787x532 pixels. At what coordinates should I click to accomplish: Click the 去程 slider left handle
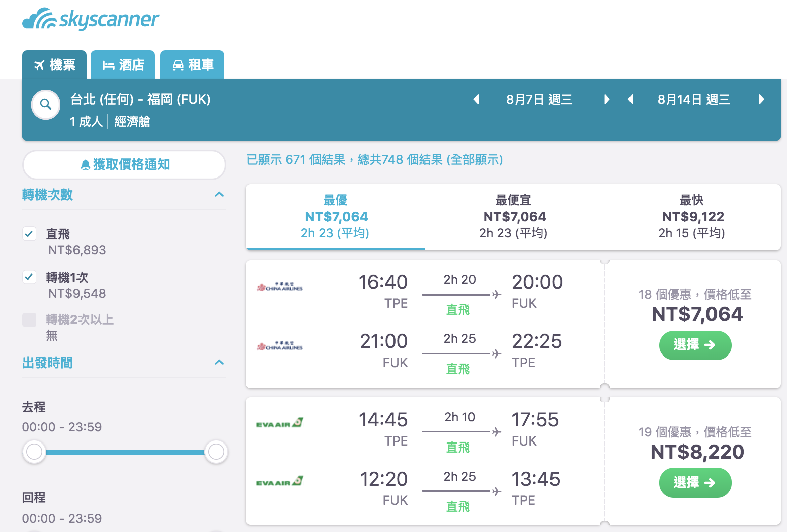coord(34,452)
